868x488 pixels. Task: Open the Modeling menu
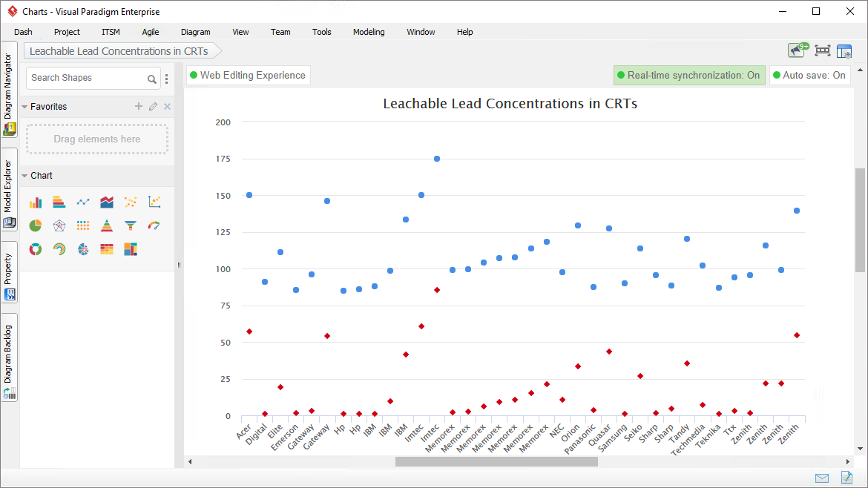[369, 32]
